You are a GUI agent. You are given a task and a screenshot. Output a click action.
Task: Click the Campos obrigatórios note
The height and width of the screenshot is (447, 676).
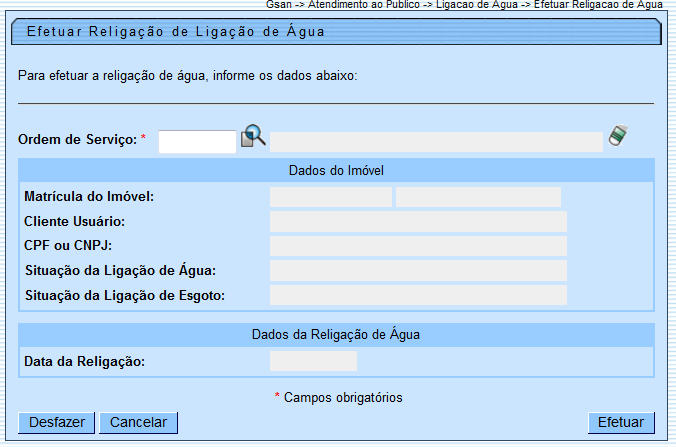coord(342,397)
